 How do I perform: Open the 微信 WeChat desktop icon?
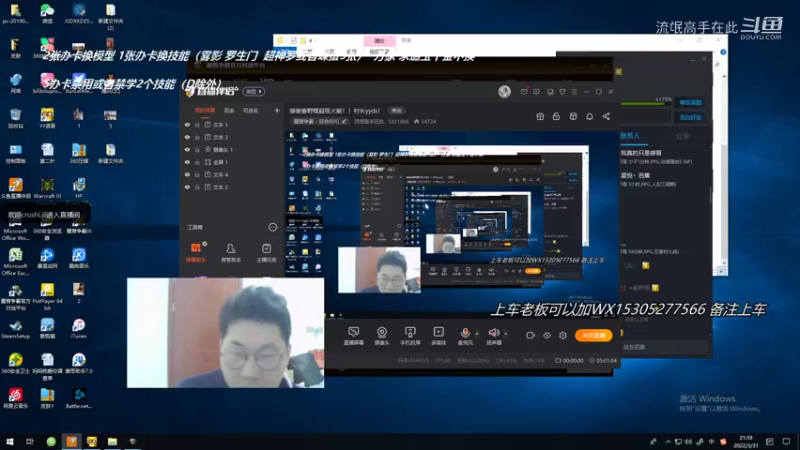pos(47,13)
